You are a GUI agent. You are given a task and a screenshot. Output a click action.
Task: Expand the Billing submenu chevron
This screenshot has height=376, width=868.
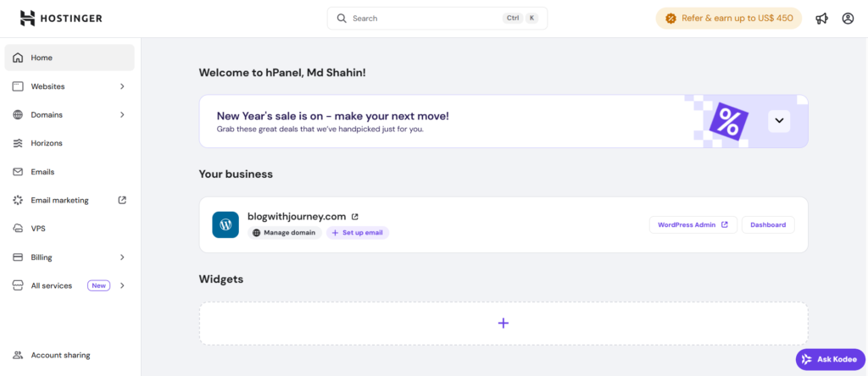(122, 257)
